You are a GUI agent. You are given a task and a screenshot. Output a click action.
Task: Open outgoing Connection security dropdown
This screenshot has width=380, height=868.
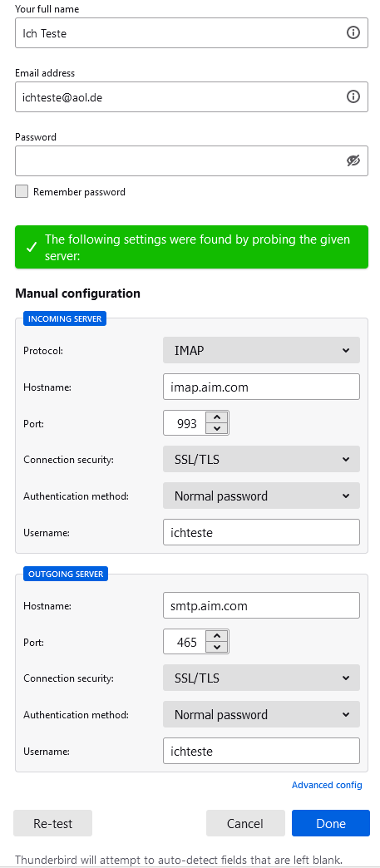pyautogui.click(x=261, y=678)
